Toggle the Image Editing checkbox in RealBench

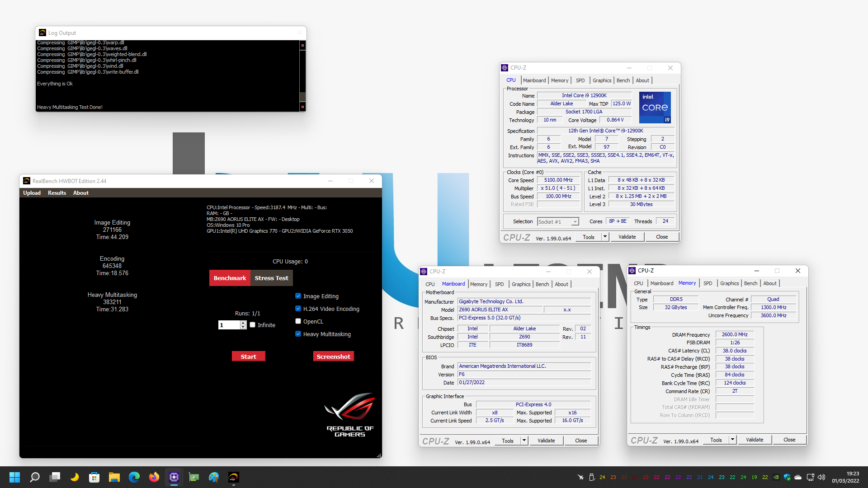click(x=298, y=296)
